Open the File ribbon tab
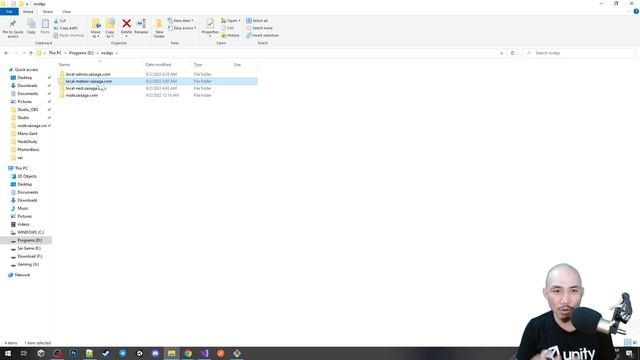The image size is (640, 360). (9, 11)
